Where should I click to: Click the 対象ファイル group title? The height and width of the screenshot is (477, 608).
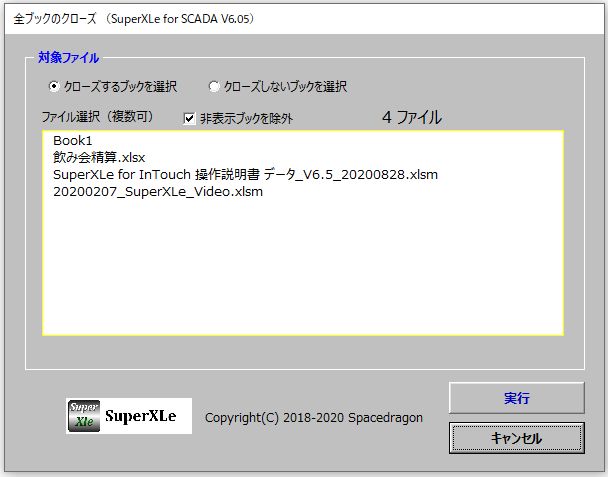(x=69, y=57)
